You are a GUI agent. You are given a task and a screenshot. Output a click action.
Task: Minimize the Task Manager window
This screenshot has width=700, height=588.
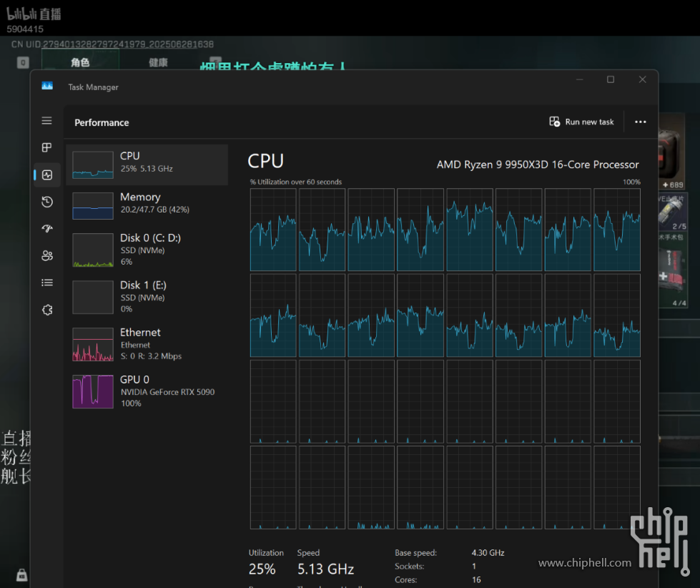579,79
